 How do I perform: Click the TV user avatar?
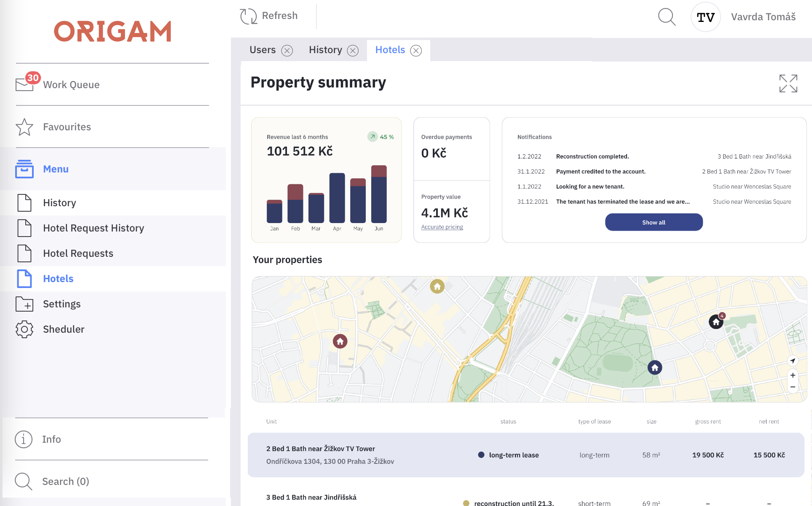coord(705,17)
